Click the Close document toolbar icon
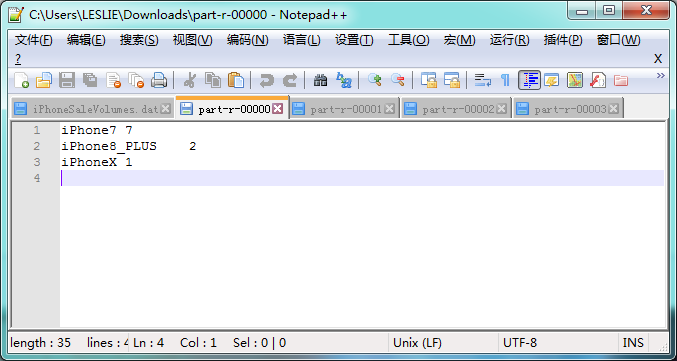Screen dimensions: 677x361 (x=113, y=80)
